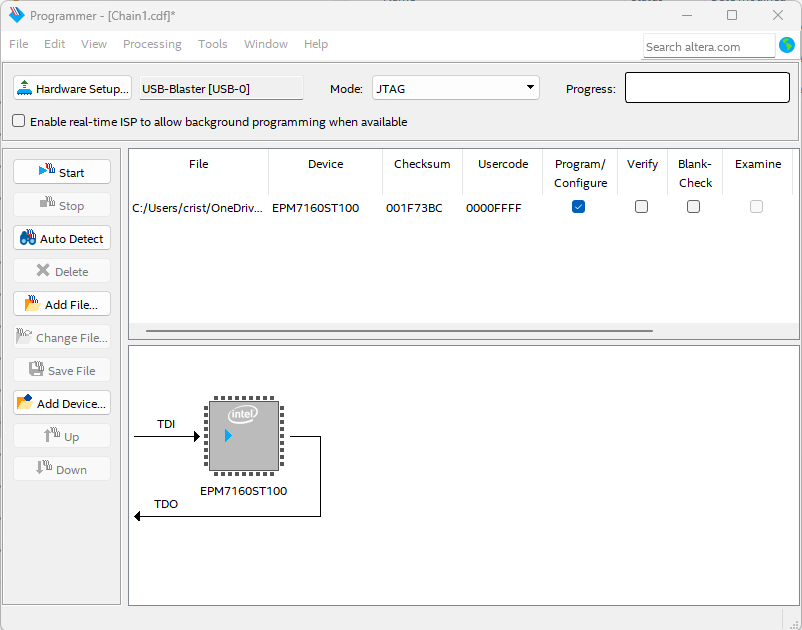
Task: Click the globe icon beside search box
Action: pos(787,45)
